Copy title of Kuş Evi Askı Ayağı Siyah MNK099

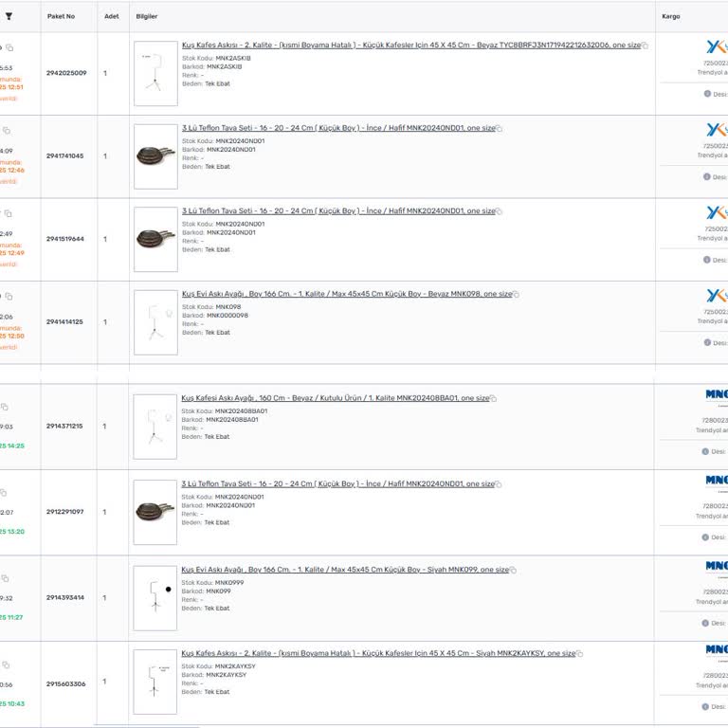tap(514, 570)
